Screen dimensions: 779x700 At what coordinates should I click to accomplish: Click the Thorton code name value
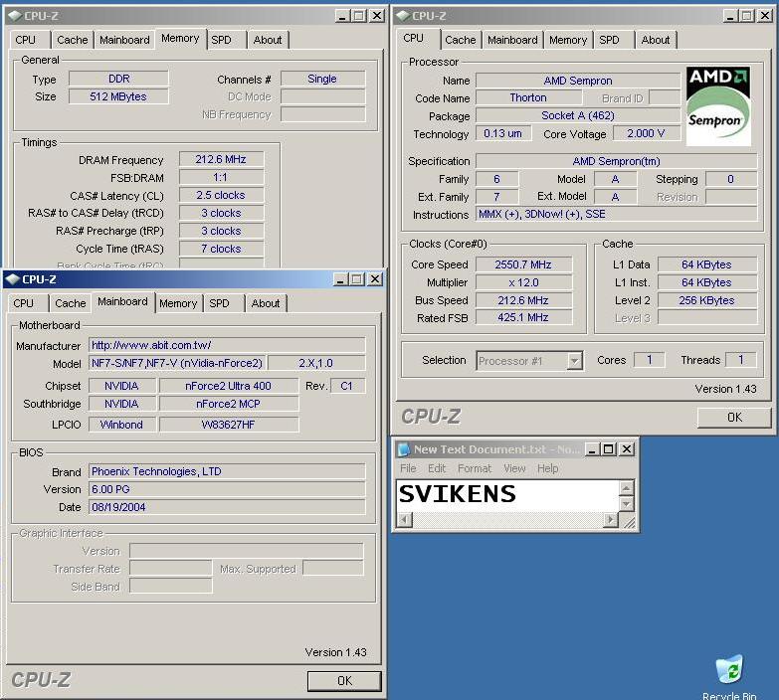pos(528,97)
